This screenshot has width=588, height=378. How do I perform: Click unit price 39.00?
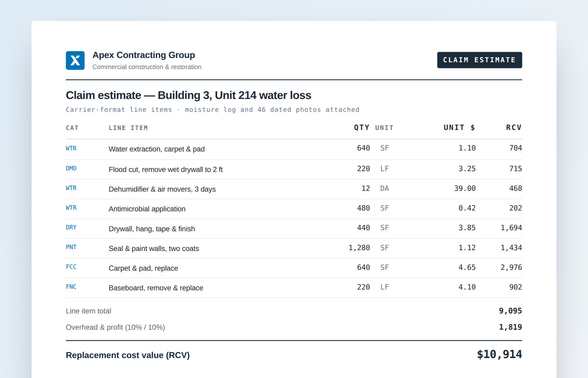tap(465, 188)
